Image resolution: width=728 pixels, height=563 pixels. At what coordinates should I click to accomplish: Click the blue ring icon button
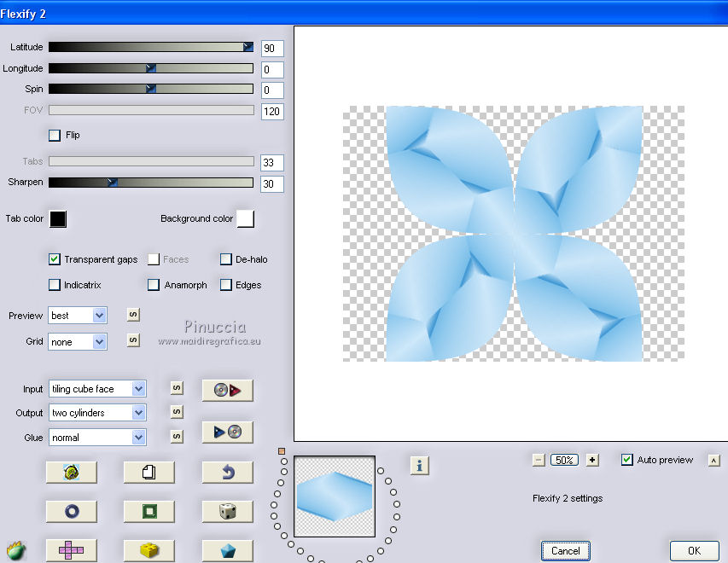point(72,512)
